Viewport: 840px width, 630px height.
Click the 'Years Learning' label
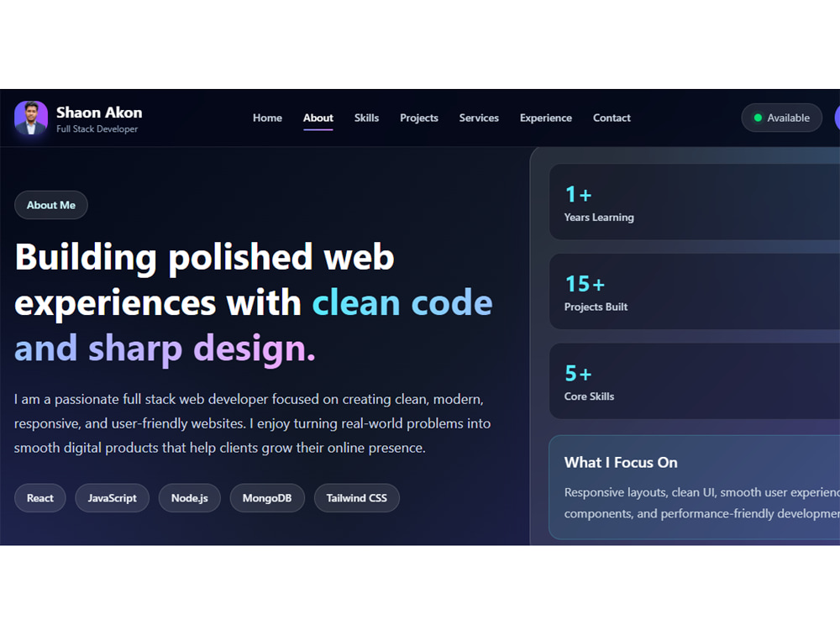click(x=599, y=218)
